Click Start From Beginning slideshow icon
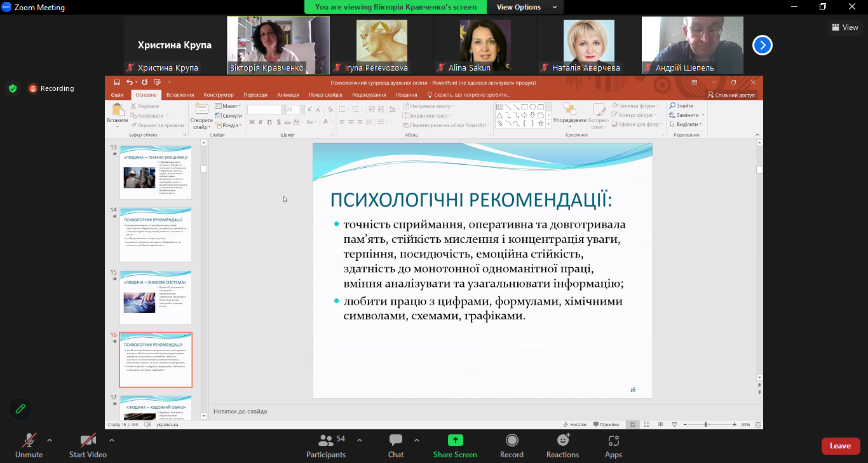This screenshot has height=463, width=868. 157,82
